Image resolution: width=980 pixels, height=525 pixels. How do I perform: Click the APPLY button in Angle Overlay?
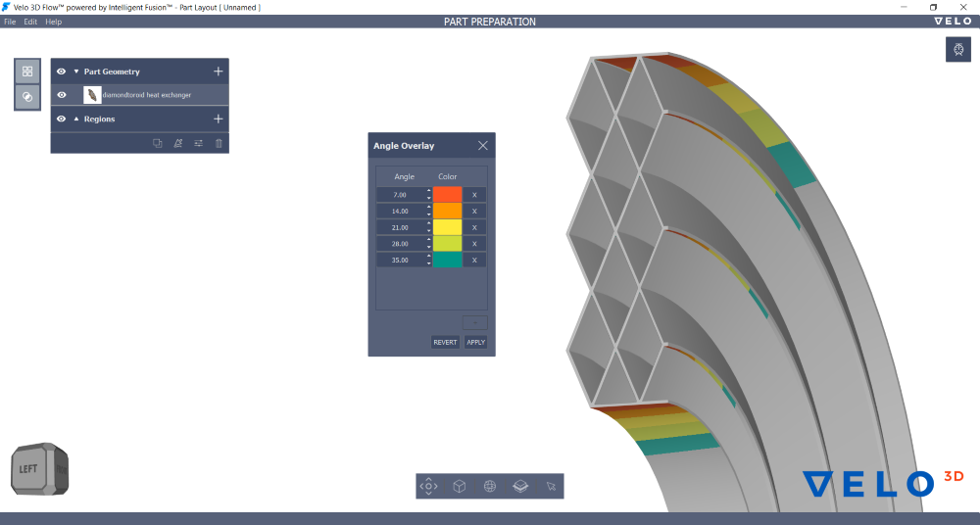pos(475,343)
